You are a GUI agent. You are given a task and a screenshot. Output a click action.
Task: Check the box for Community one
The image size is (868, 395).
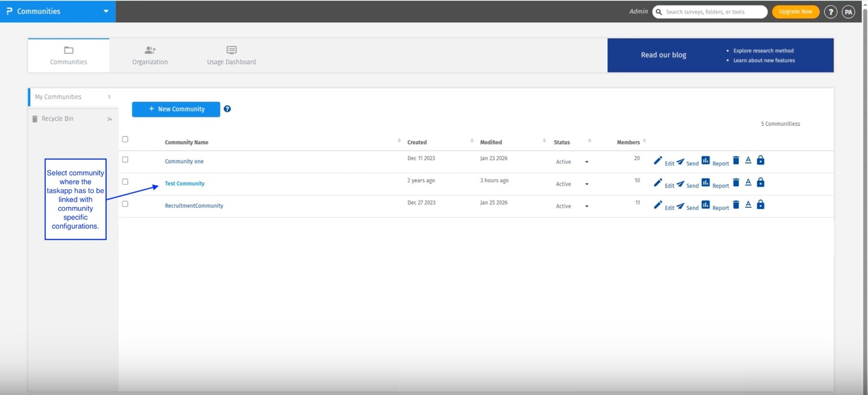[x=125, y=159]
